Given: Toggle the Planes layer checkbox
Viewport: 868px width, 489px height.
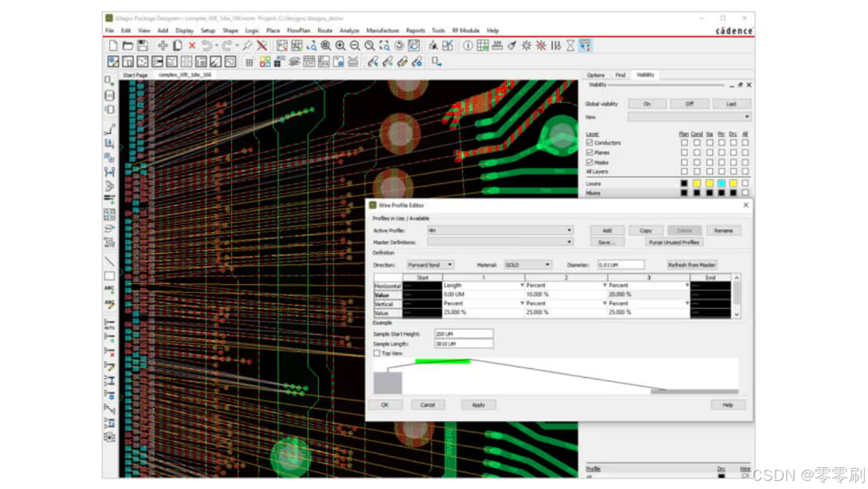Looking at the screenshot, I should [x=590, y=152].
